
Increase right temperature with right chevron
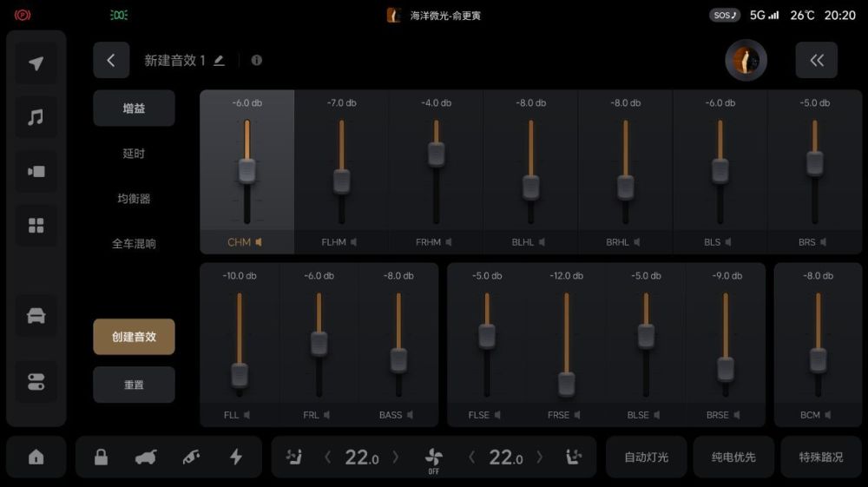540,457
